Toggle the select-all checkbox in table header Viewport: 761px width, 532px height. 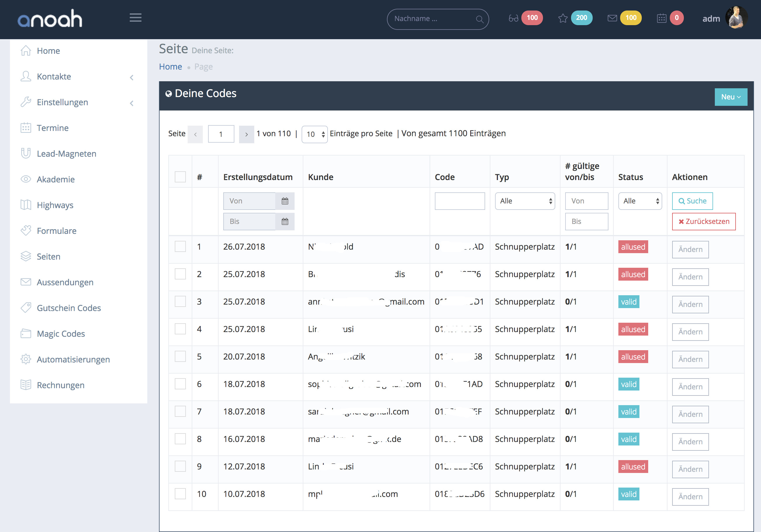tap(180, 177)
